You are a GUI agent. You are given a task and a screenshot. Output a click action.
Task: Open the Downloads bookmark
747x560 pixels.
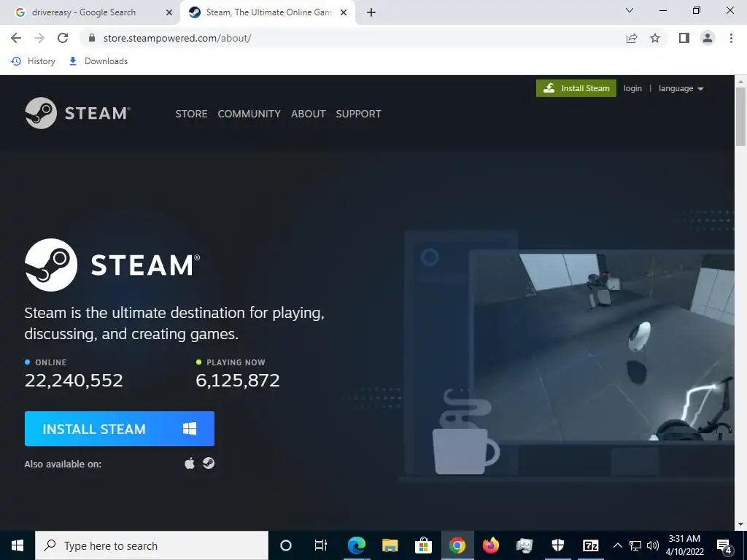tap(98, 61)
